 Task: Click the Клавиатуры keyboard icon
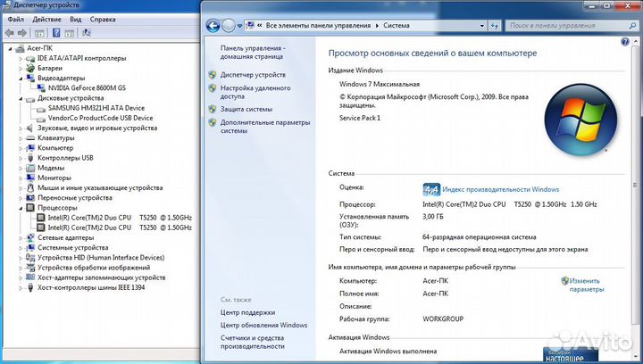click(30, 138)
